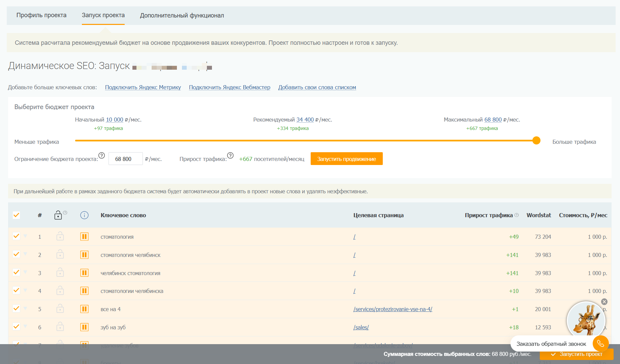
Task: Click the info icon in table header
Action: point(84,215)
